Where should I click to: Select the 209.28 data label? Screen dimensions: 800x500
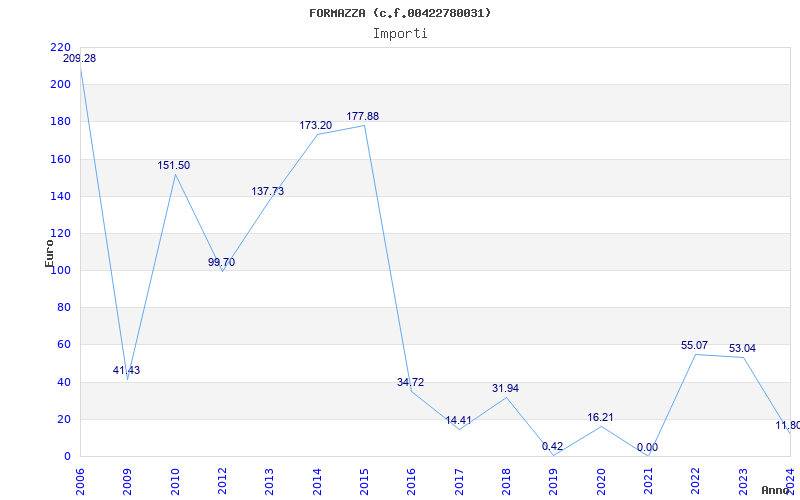pos(79,58)
